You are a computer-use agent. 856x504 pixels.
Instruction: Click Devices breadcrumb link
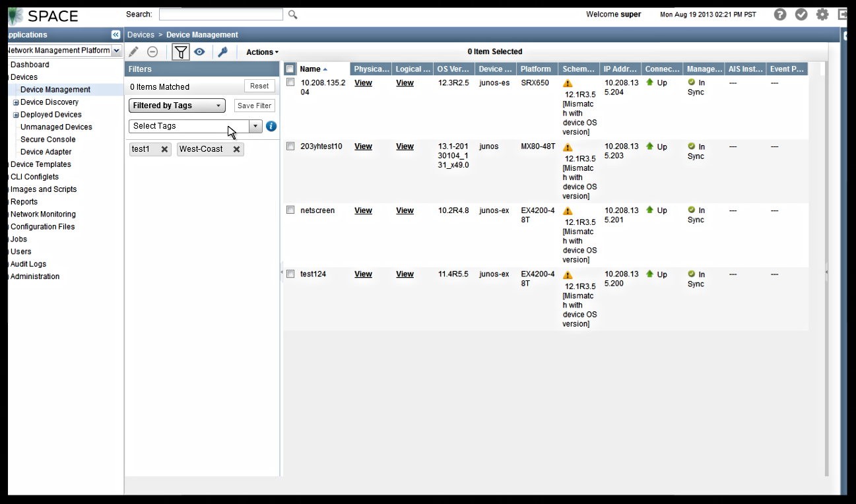pyautogui.click(x=141, y=35)
